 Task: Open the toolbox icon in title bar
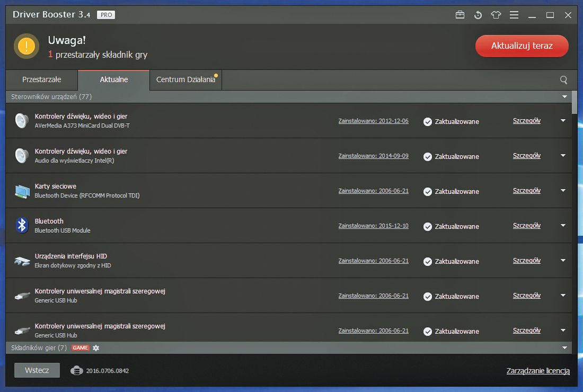coord(460,15)
